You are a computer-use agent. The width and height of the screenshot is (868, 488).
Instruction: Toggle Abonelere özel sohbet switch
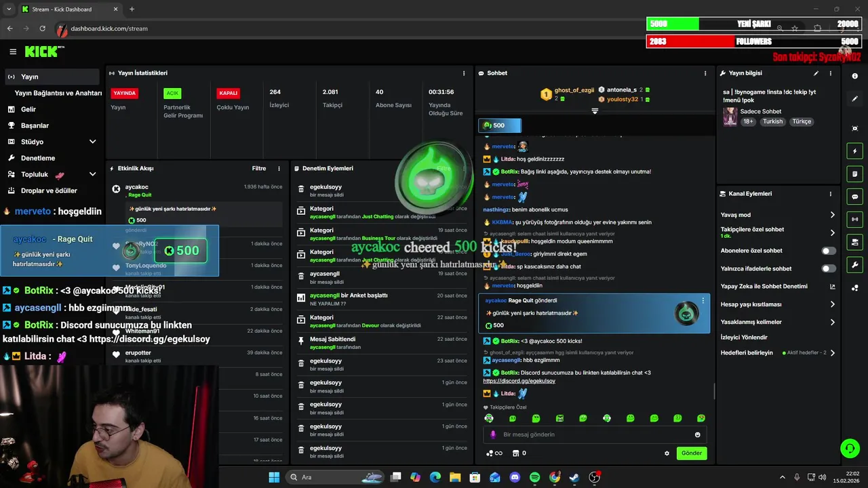(829, 251)
